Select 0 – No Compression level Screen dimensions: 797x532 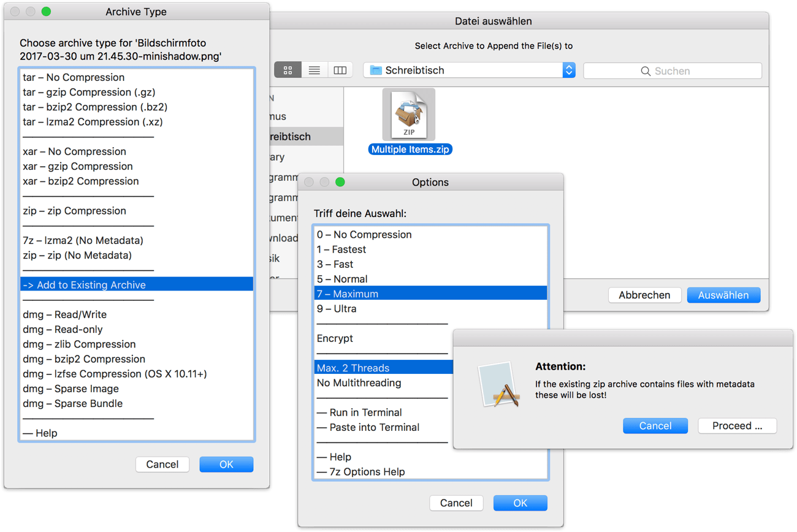click(430, 235)
